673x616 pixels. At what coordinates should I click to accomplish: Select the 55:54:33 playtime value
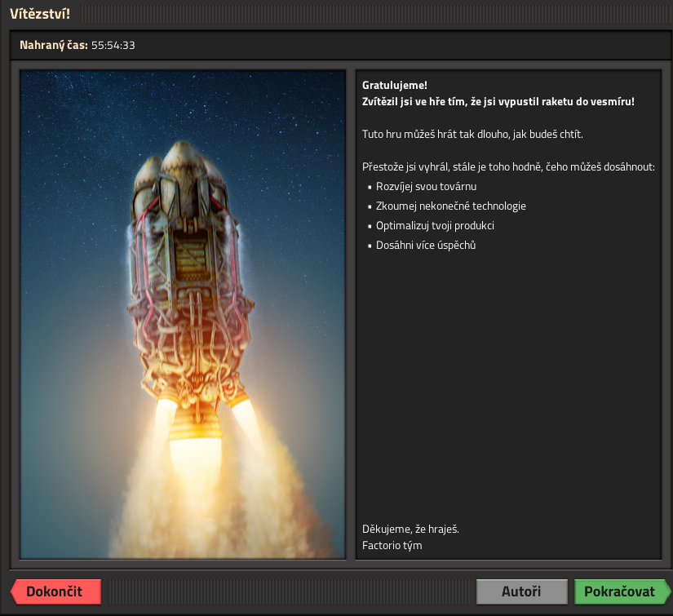[113, 46]
